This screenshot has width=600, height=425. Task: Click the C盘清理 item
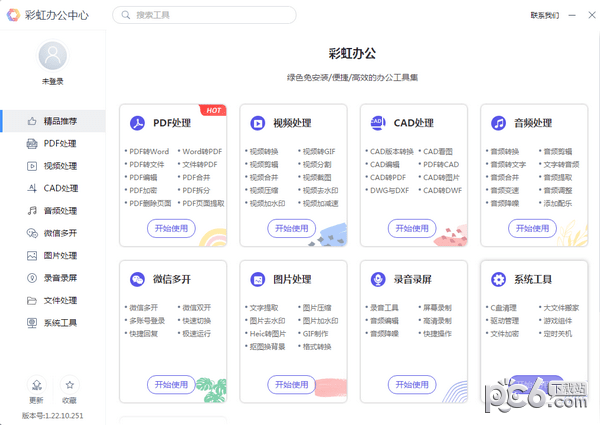pyautogui.click(x=503, y=308)
